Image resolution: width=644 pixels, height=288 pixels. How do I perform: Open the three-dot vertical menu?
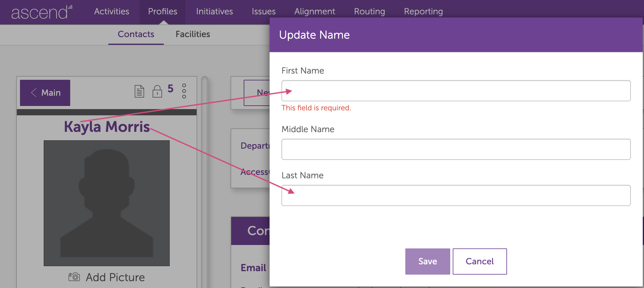[x=184, y=91]
